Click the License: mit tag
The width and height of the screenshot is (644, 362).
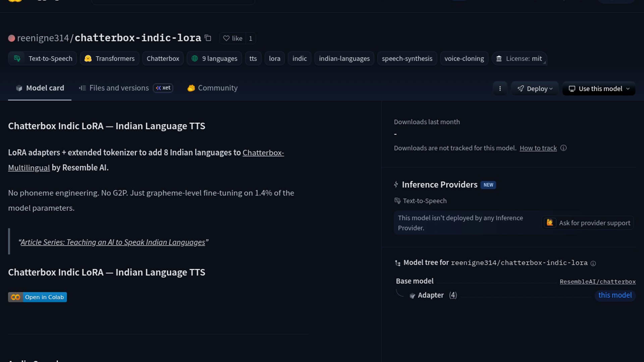[x=519, y=58]
